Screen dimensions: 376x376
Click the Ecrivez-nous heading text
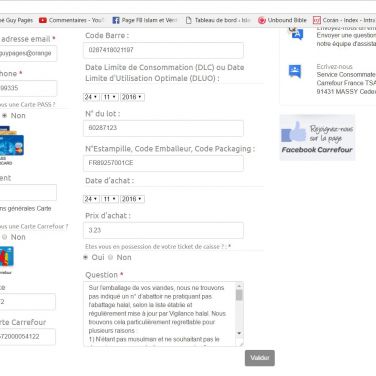tap(334, 67)
